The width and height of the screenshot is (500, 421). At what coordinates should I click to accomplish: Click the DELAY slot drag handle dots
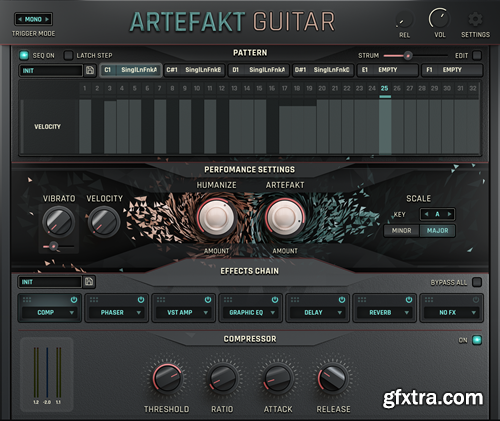point(295,300)
